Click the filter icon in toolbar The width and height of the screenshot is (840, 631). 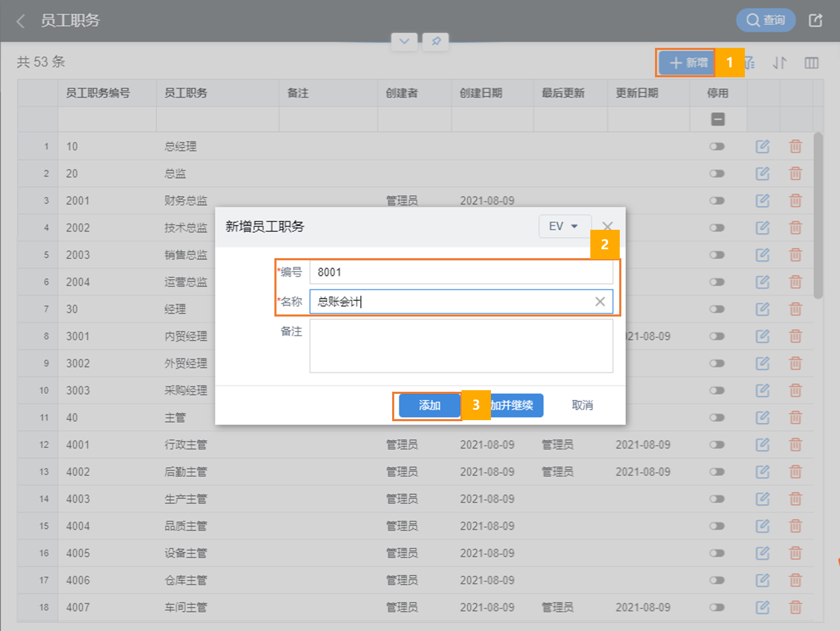pyautogui.click(x=750, y=63)
